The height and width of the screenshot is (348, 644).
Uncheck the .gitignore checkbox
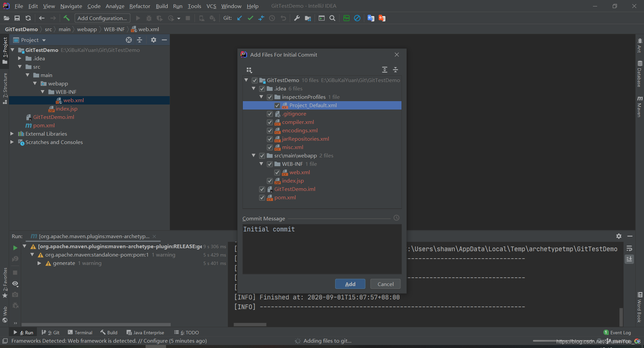click(270, 114)
